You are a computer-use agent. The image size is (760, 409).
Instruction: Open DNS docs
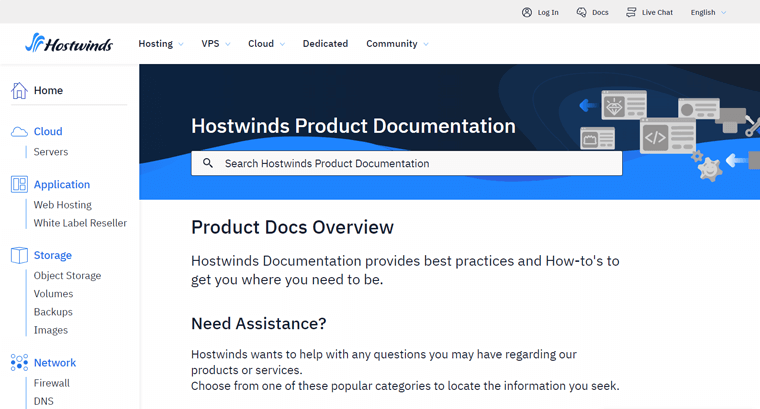[x=44, y=401]
